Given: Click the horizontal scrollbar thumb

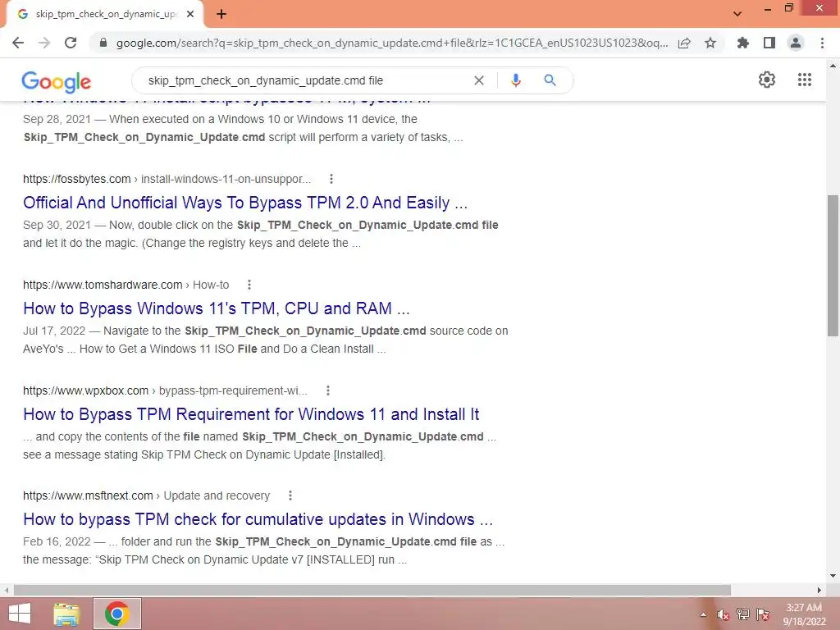Looking at the screenshot, I should 372,590.
